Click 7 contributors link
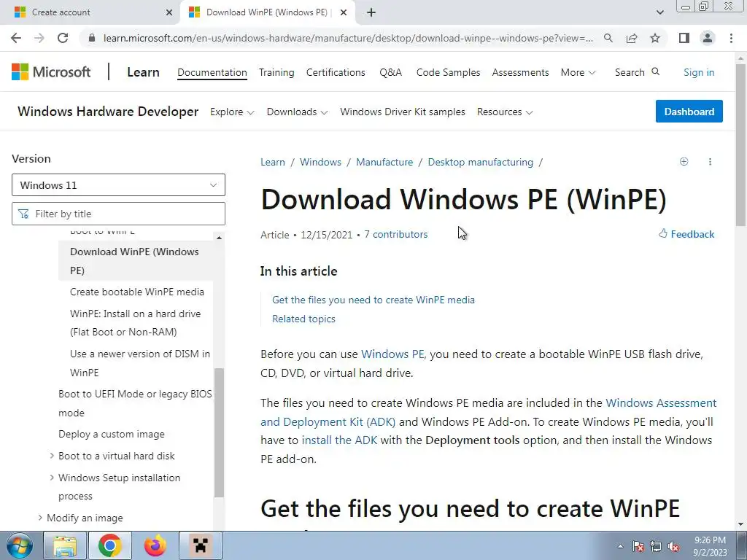747x560 pixels. (x=396, y=234)
